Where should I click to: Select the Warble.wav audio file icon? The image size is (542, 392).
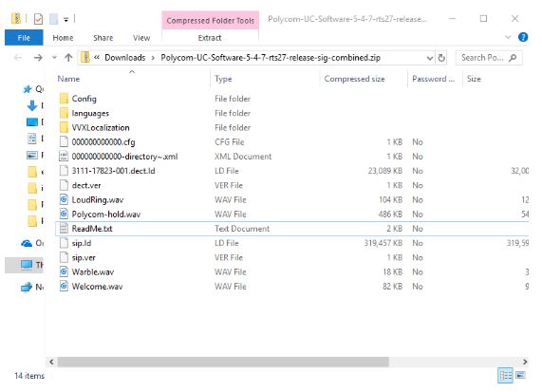64,271
